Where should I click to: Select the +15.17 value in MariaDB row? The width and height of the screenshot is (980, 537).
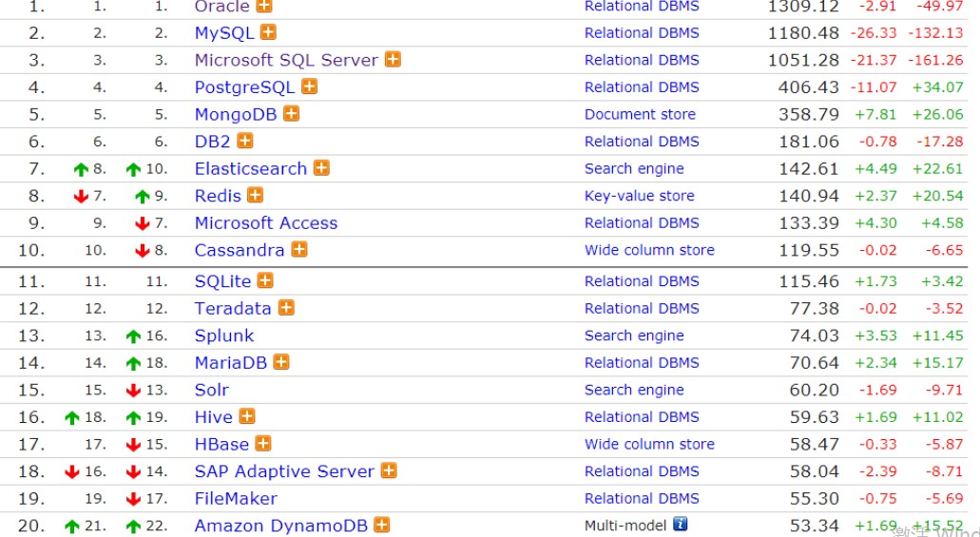click(x=937, y=362)
